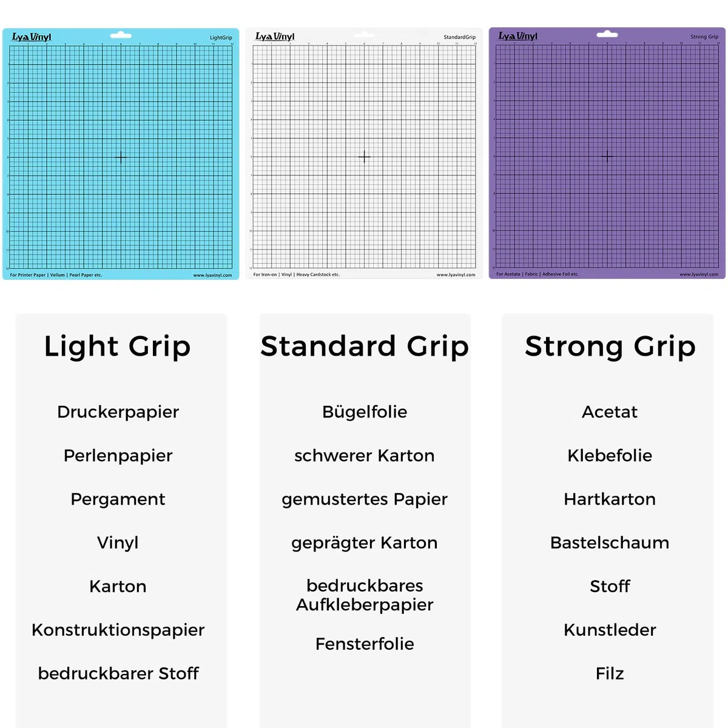The height and width of the screenshot is (728, 728).
Task: Select the purple Strong Grip mat image
Action: (607, 153)
